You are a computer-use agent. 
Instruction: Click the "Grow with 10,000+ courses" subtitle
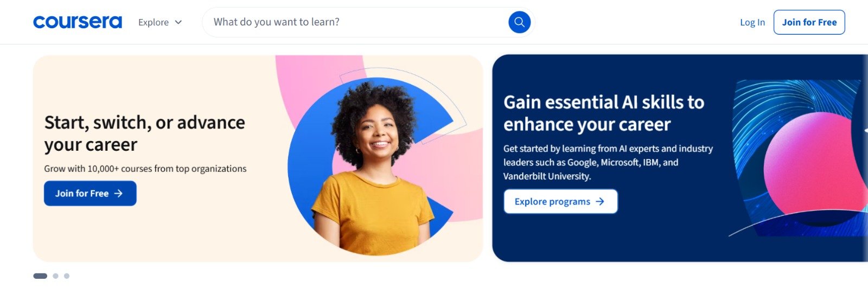click(x=145, y=169)
